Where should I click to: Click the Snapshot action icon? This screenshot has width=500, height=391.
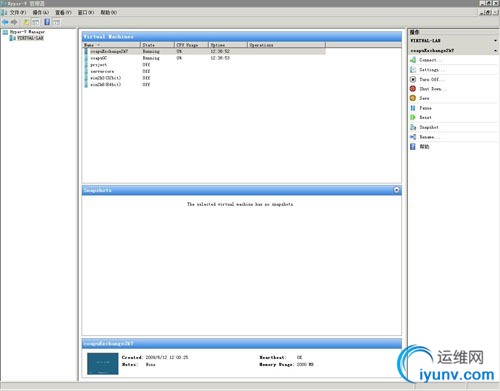413,127
